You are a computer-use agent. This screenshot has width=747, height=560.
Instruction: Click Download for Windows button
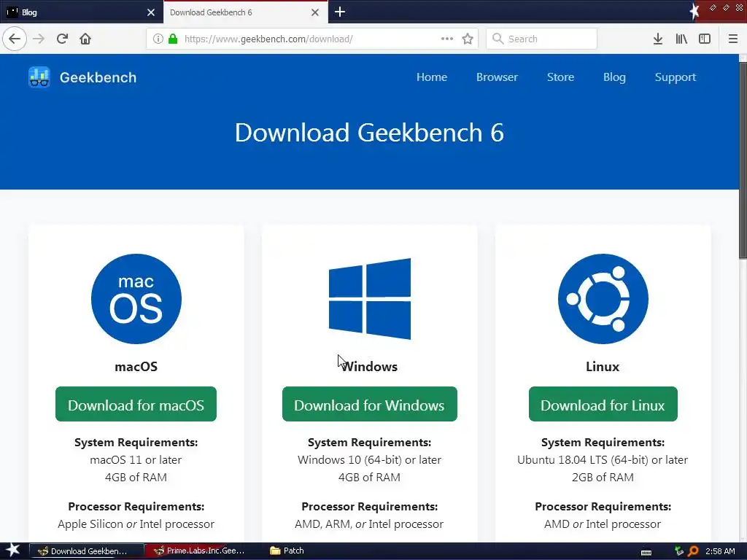pyautogui.click(x=369, y=405)
